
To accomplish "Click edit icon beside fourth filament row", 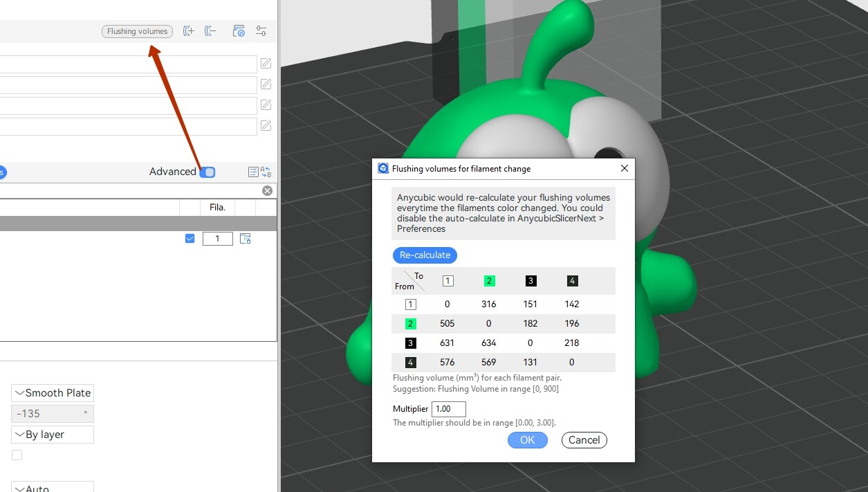I will click(x=266, y=126).
